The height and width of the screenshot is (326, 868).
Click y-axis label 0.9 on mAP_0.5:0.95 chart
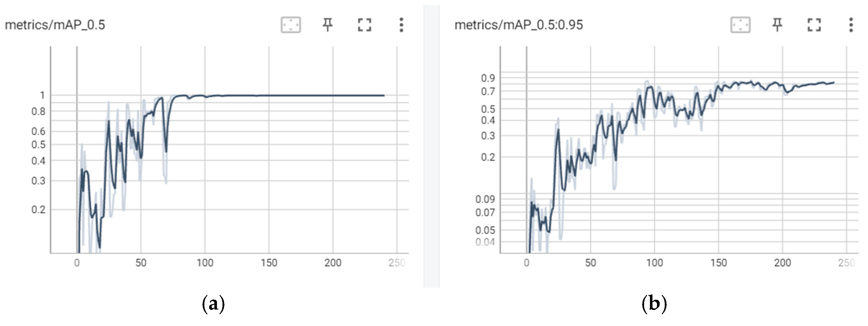tap(488, 78)
